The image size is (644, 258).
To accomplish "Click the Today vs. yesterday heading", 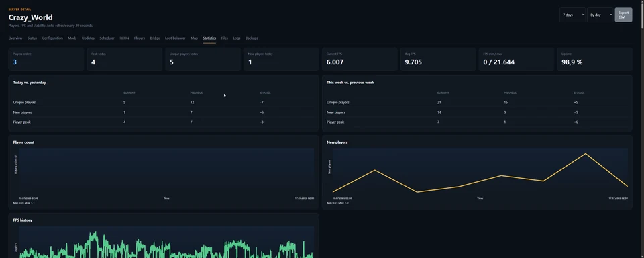I will tap(30, 82).
